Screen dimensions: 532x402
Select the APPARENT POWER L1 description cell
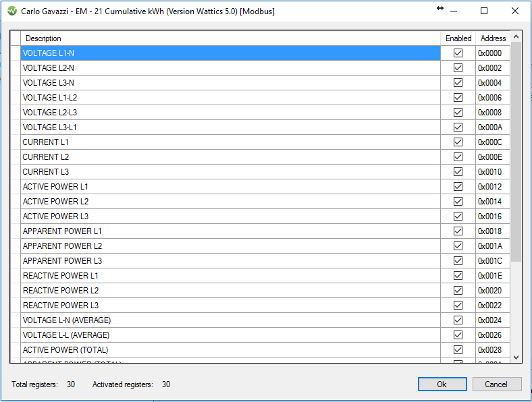pyautogui.click(x=231, y=231)
